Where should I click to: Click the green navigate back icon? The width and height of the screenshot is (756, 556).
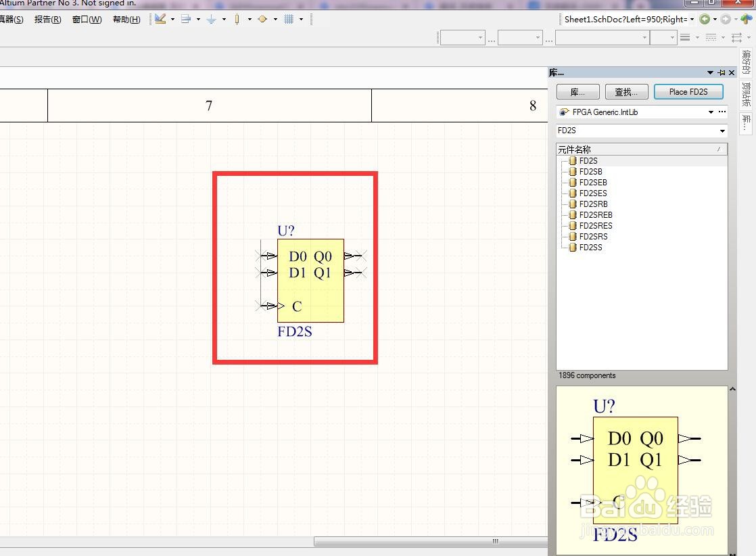pos(705,20)
